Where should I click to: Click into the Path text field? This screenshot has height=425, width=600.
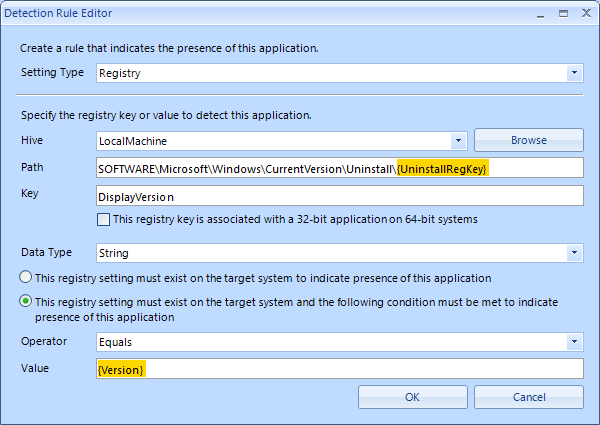coord(340,168)
